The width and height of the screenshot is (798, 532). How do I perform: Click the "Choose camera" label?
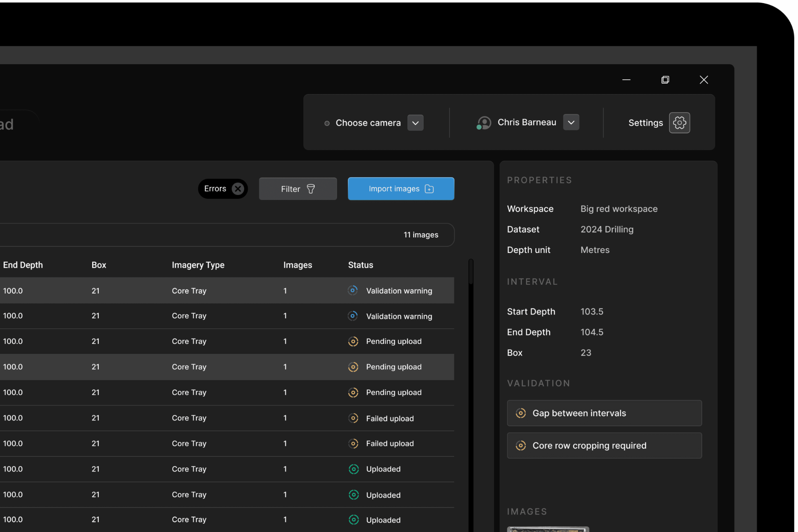point(368,123)
